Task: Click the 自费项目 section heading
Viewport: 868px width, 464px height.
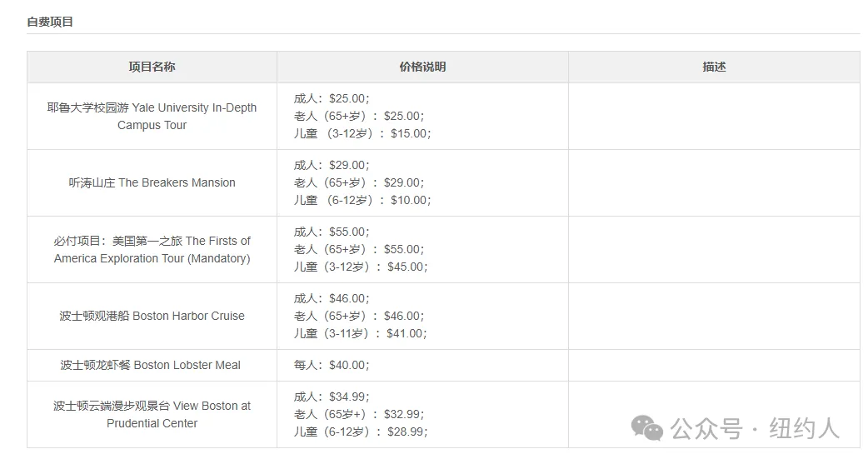Action: click(x=50, y=22)
